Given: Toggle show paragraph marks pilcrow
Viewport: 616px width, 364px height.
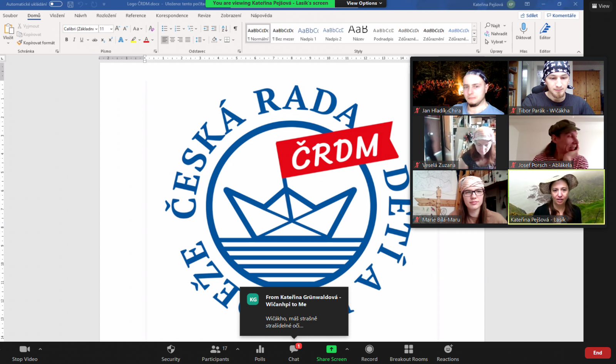Looking at the screenshot, I should tap(235, 28).
